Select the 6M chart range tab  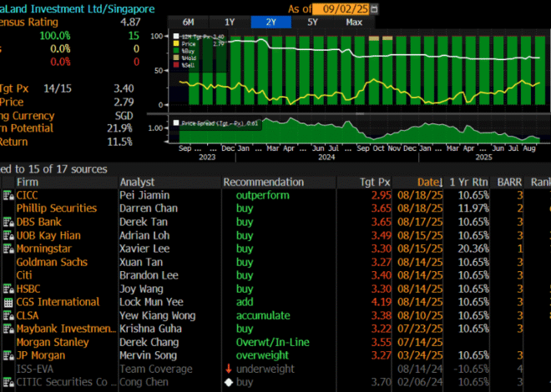click(188, 23)
